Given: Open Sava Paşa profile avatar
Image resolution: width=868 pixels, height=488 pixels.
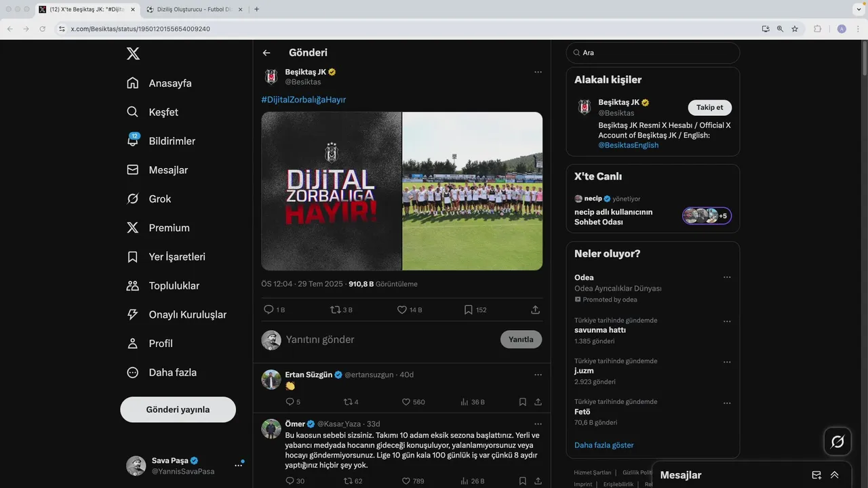Looking at the screenshot, I should (x=136, y=466).
